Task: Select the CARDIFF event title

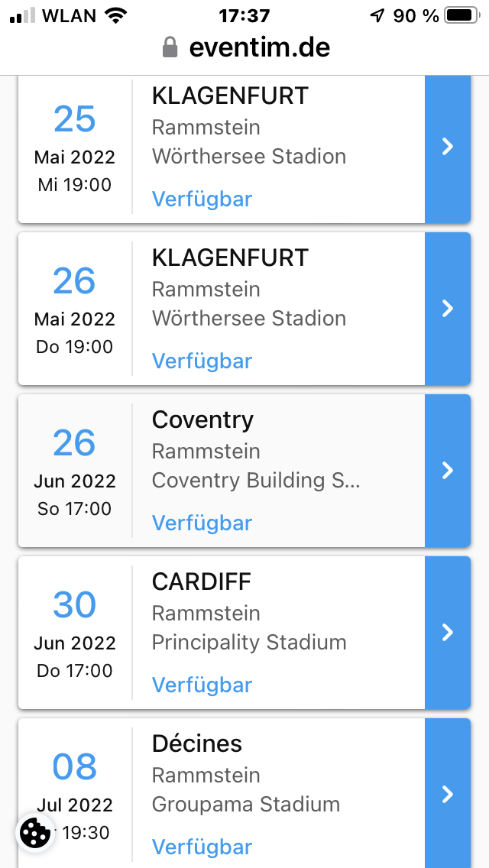Action: click(x=202, y=581)
